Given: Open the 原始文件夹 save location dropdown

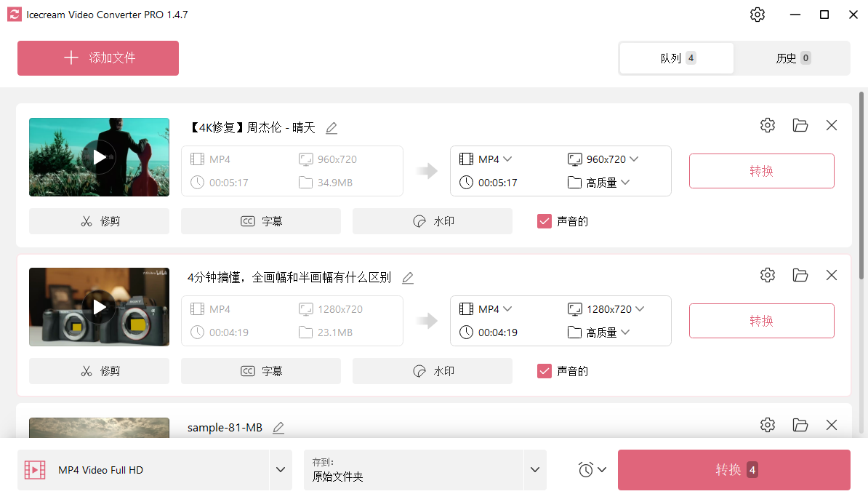Looking at the screenshot, I should [535, 470].
